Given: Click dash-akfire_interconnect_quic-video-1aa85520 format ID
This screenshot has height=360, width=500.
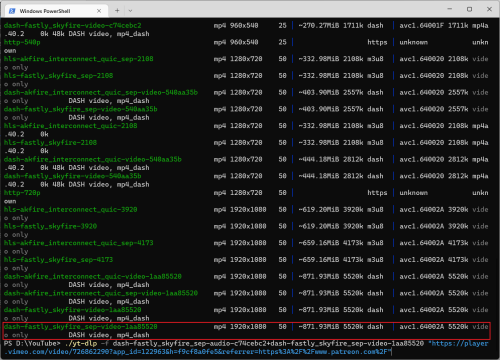Looking at the screenshot, I should click(x=93, y=276).
